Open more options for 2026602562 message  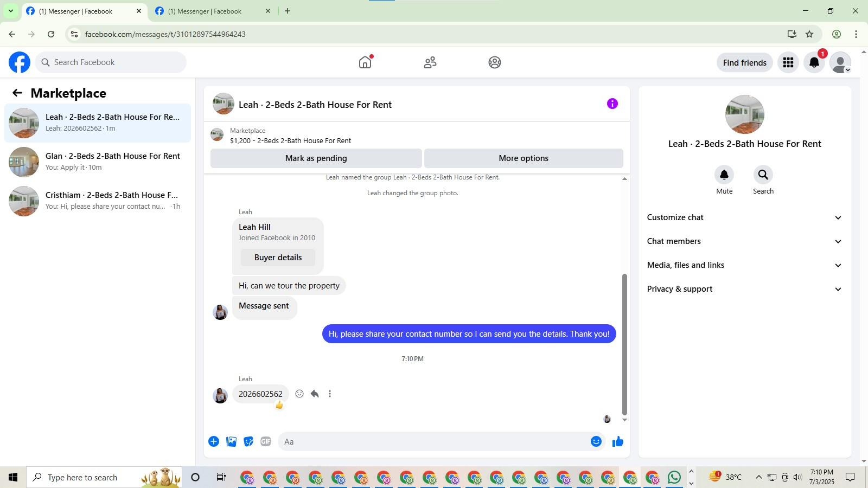point(330,394)
